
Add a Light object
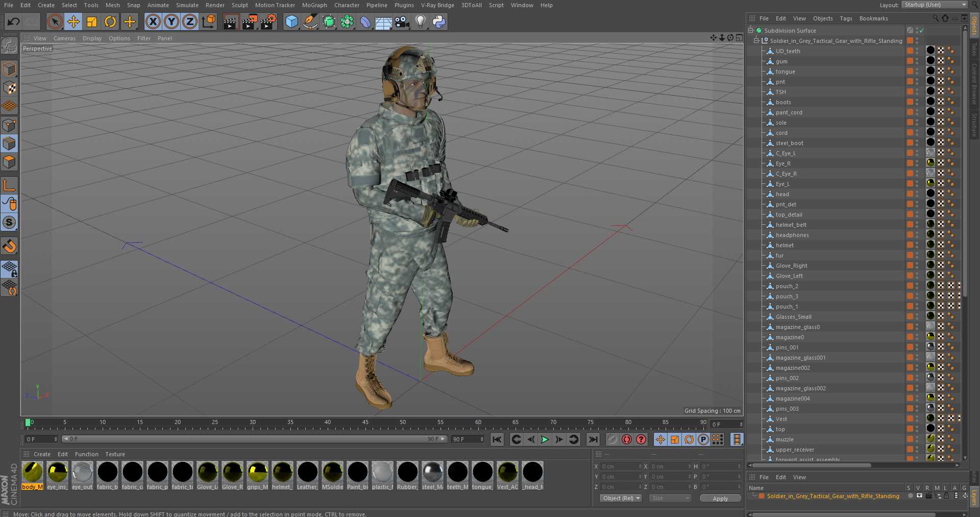421,21
